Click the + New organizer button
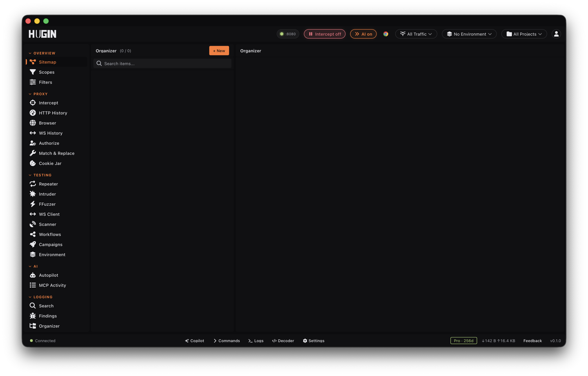Viewport: 588px width, 376px height. 219,51
